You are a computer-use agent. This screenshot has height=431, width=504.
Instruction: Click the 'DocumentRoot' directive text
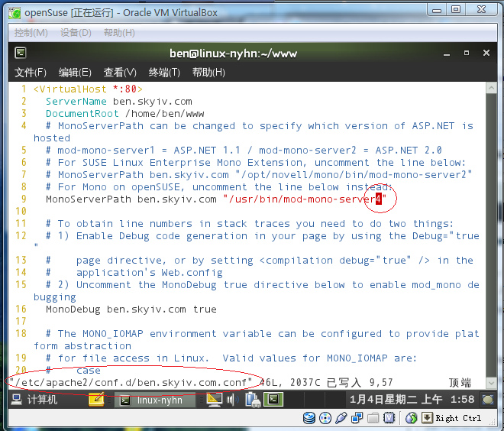tap(82, 114)
